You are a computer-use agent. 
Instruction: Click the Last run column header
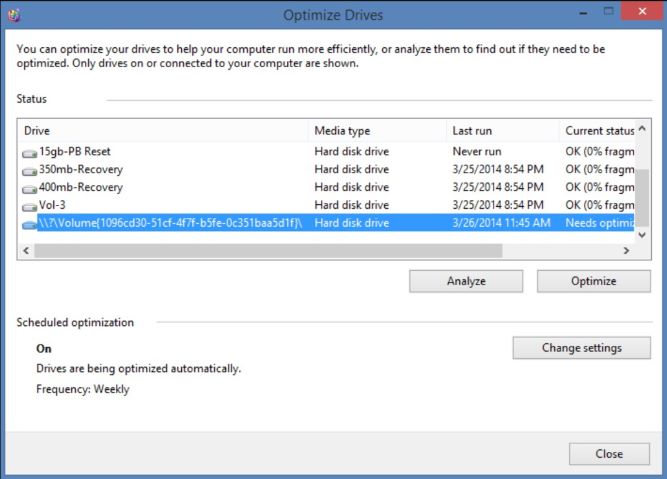[500, 131]
